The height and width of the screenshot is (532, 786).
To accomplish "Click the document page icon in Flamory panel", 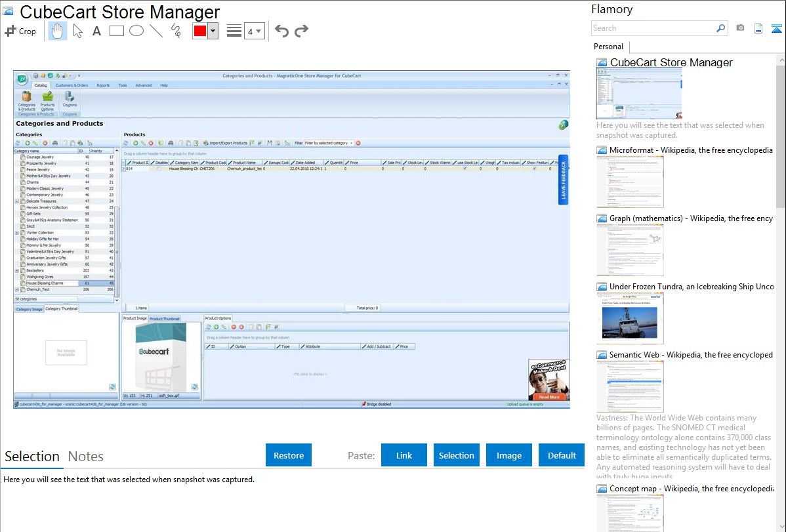I will click(758, 28).
